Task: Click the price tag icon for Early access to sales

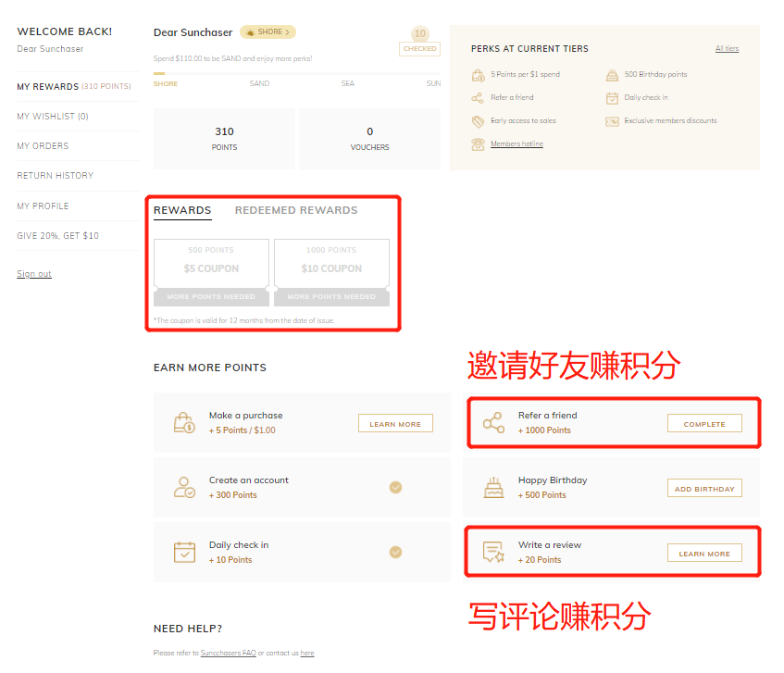Action: (480, 120)
